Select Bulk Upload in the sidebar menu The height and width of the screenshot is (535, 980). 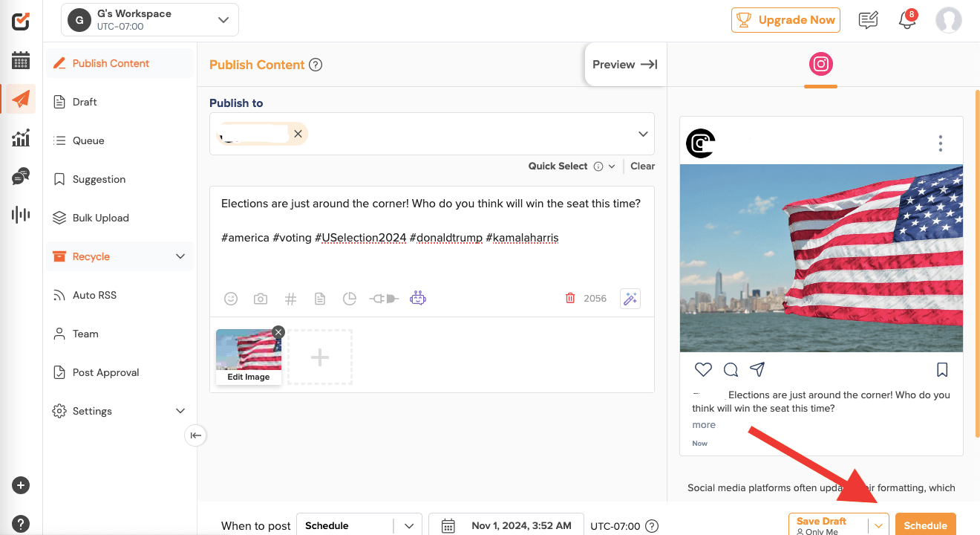point(99,218)
